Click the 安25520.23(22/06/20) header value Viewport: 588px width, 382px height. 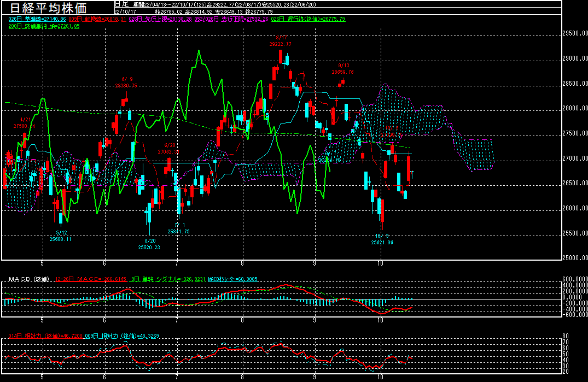[x=289, y=5]
